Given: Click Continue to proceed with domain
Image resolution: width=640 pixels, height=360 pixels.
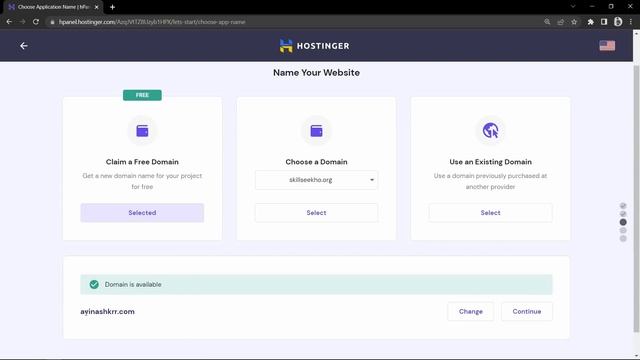Looking at the screenshot, I should [x=527, y=311].
